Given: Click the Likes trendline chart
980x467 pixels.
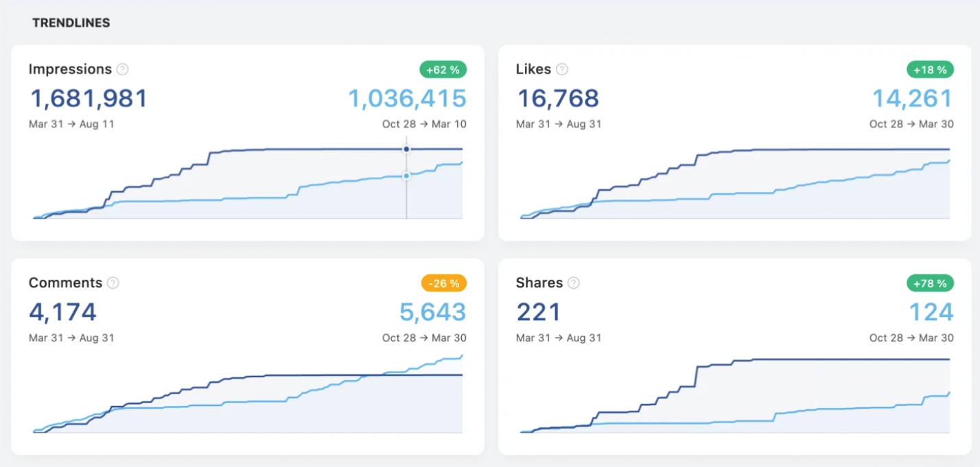Looking at the screenshot, I should 735,183.
